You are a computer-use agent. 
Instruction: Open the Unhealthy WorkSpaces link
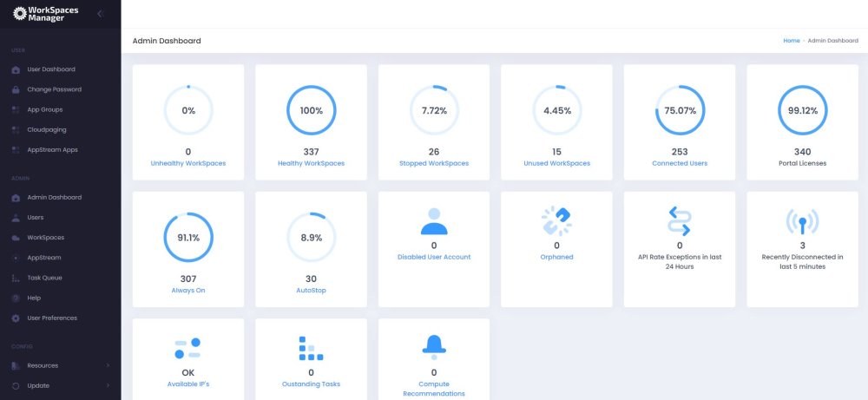188,164
